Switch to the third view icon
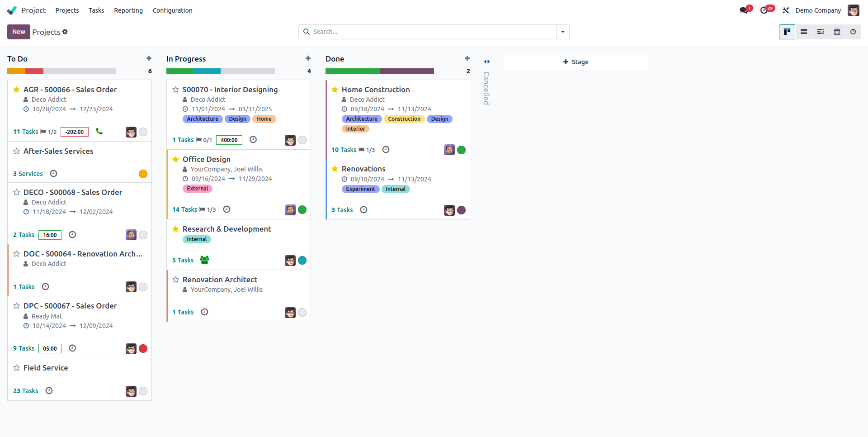This screenshot has width=868, height=437. tap(821, 32)
